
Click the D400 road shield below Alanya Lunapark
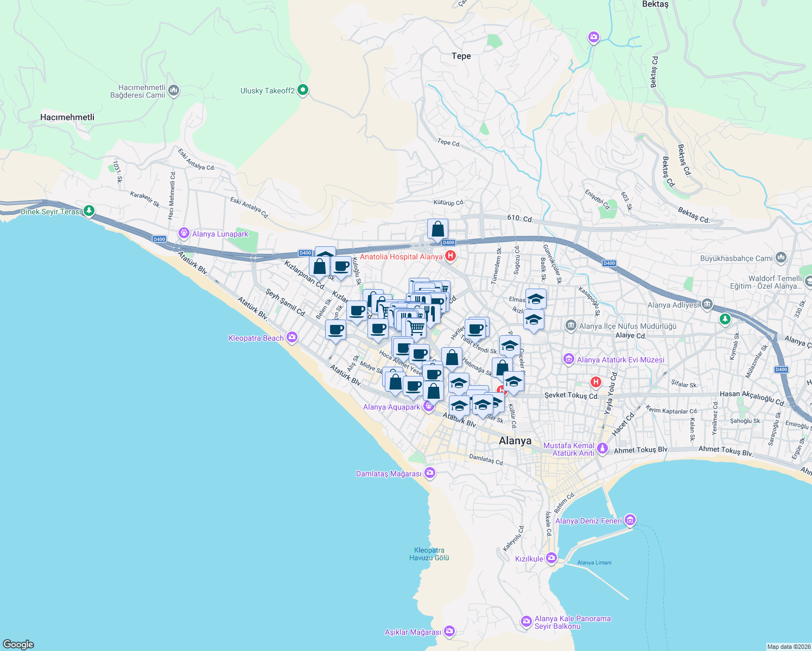(159, 239)
